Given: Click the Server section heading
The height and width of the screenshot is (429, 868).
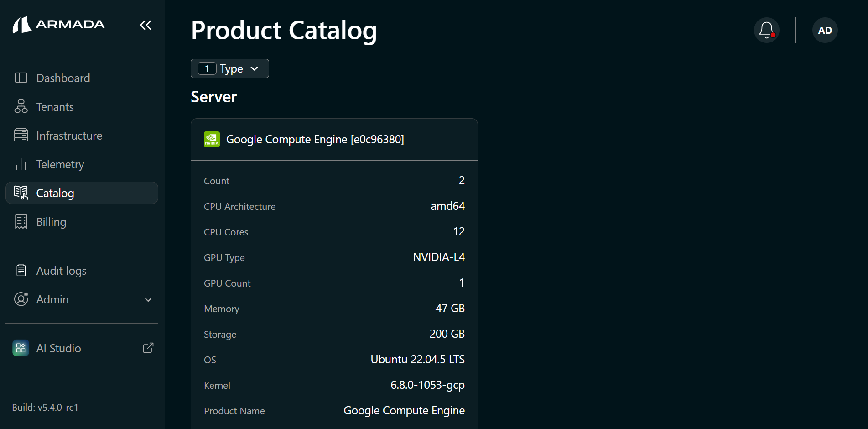Looking at the screenshot, I should (213, 97).
